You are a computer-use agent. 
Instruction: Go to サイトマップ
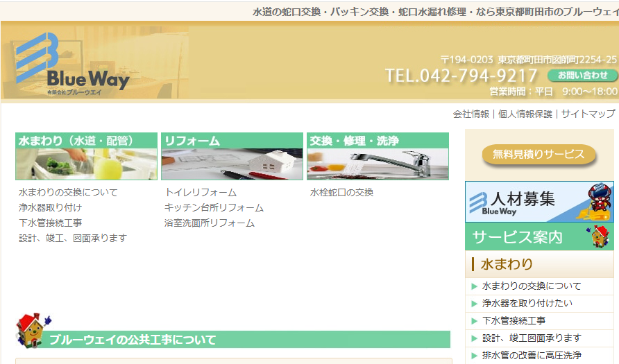[588, 114]
